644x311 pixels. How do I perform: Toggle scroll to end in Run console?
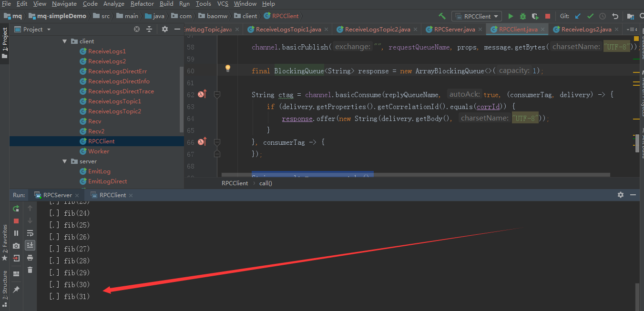coord(30,245)
